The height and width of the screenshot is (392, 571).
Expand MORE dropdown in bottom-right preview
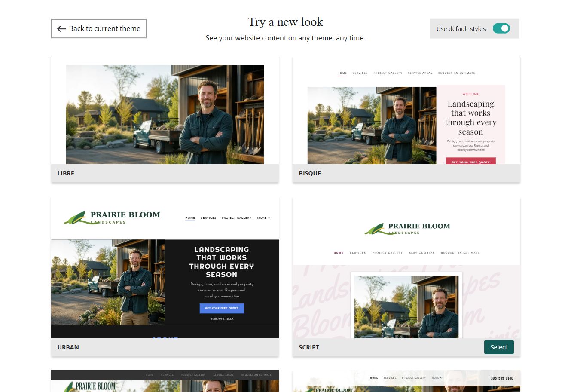tap(437, 378)
